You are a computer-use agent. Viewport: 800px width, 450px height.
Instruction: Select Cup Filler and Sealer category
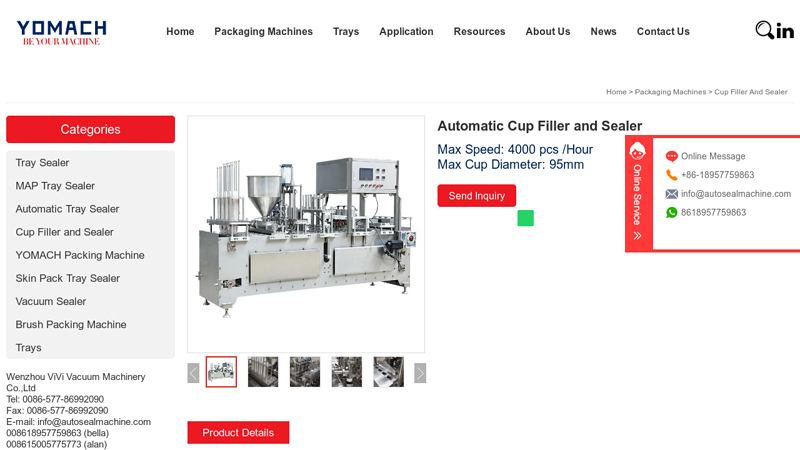[64, 232]
